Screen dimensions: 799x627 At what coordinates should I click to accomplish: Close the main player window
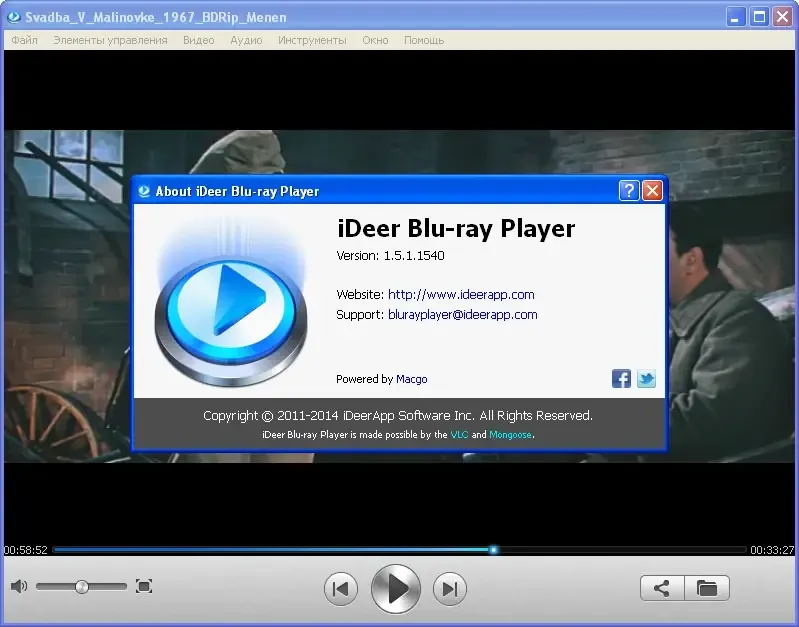click(782, 17)
